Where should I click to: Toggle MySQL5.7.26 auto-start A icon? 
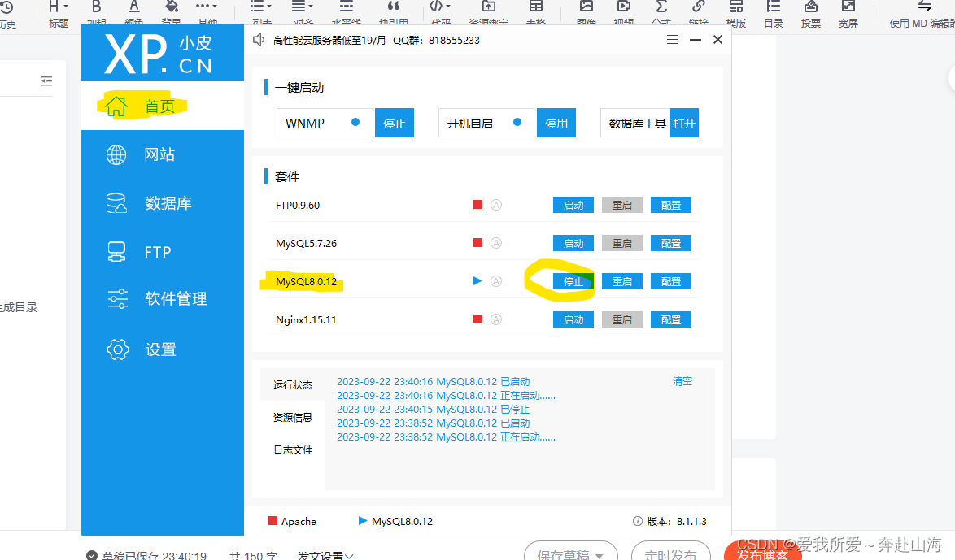(x=496, y=244)
